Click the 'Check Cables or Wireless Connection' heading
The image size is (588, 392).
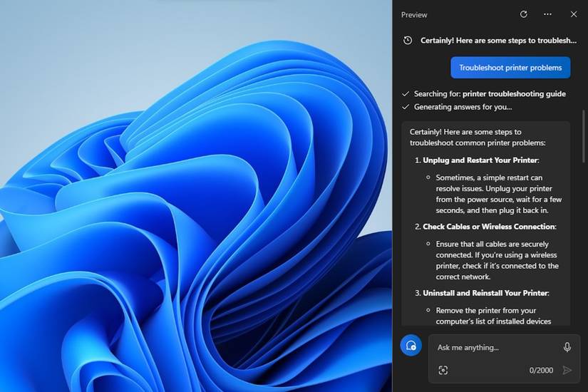pyautogui.click(x=489, y=227)
